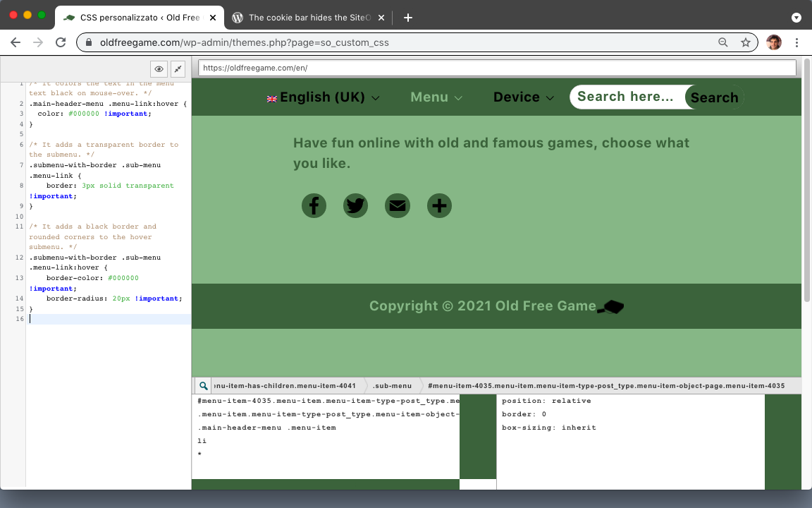Click the lock icon in address bar
The height and width of the screenshot is (508, 812).
tap(89, 42)
